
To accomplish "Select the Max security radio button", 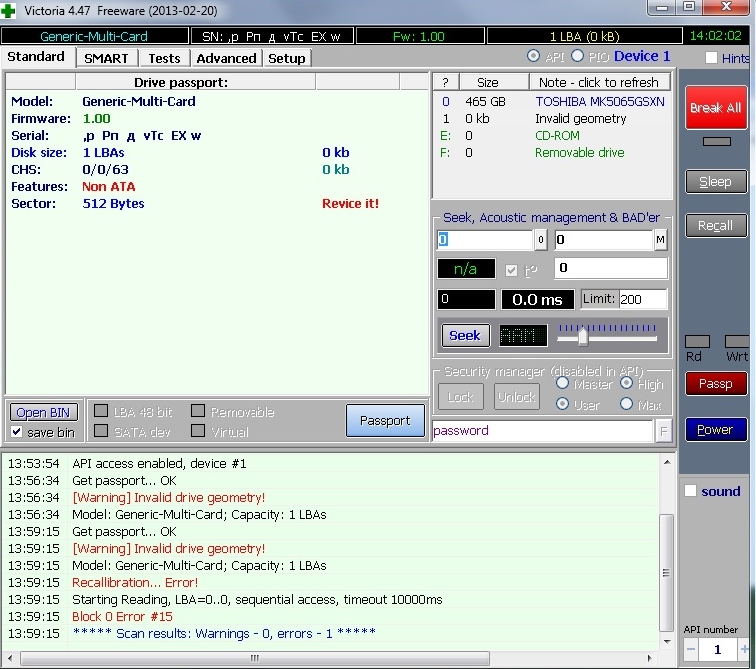I will tap(626, 404).
